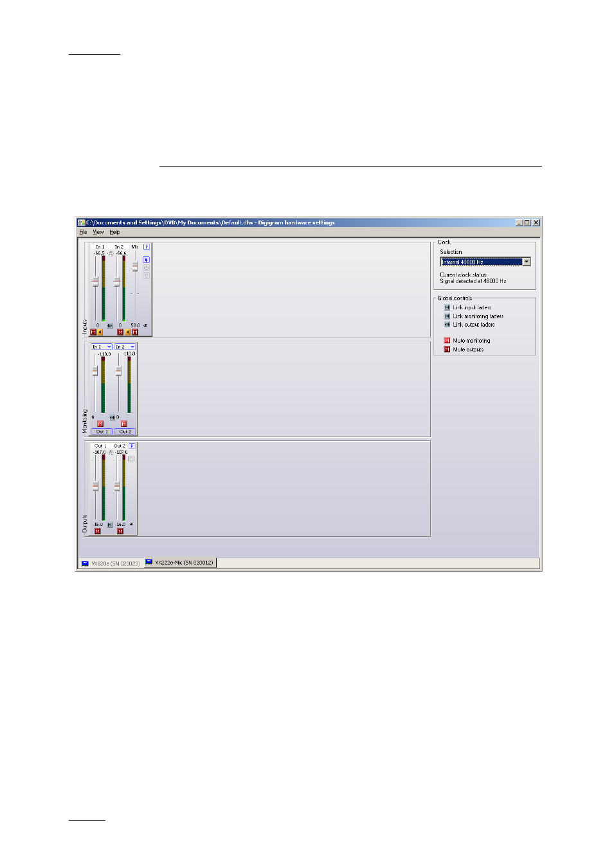The width and height of the screenshot is (614, 868).
Task: Click the In 2 input fader handle
Action: coord(117,282)
